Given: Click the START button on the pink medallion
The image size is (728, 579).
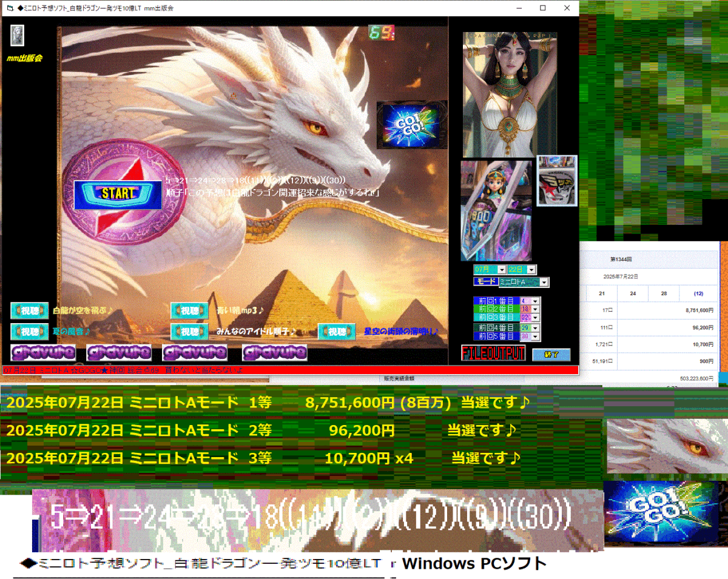Looking at the screenshot, I should point(118,194).
